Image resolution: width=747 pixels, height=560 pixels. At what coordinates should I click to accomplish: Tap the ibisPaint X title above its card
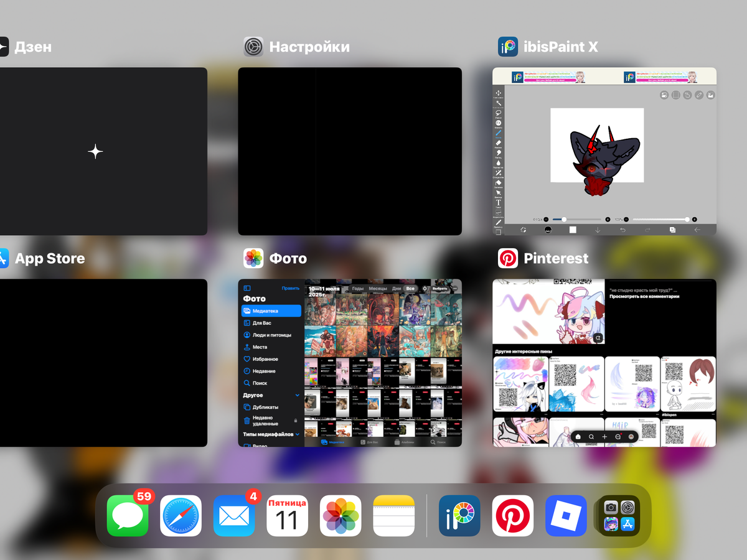click(561, 47)
